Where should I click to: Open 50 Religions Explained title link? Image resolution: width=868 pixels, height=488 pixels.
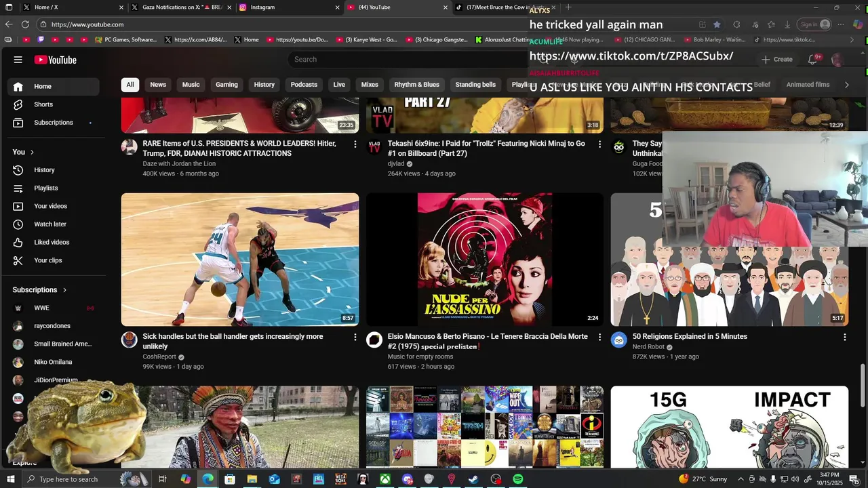pos(690,337)
